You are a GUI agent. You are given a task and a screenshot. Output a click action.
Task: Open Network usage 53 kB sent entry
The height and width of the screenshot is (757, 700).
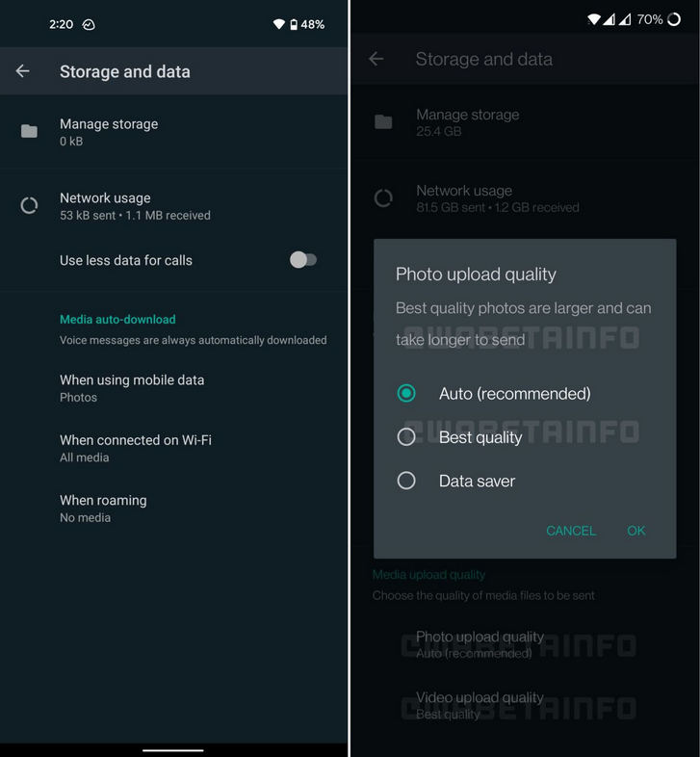(173, 206)
